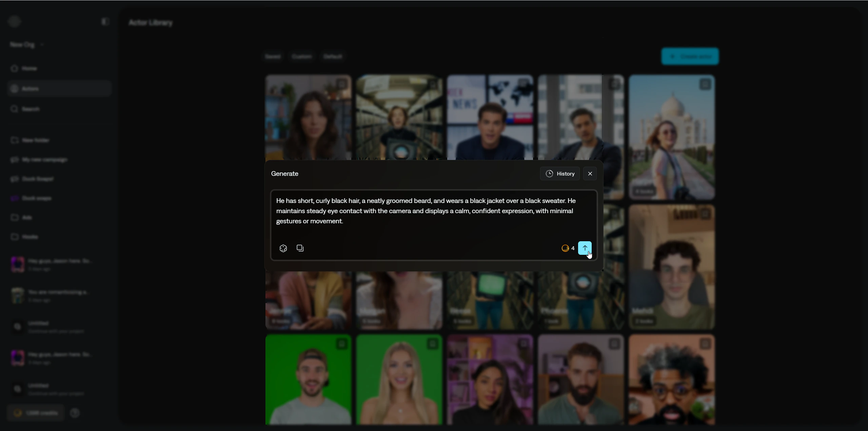
Task: Select the gray curly-haired man with glasses thumbnail
Action: pyautogui.click(x=672, y=379)
